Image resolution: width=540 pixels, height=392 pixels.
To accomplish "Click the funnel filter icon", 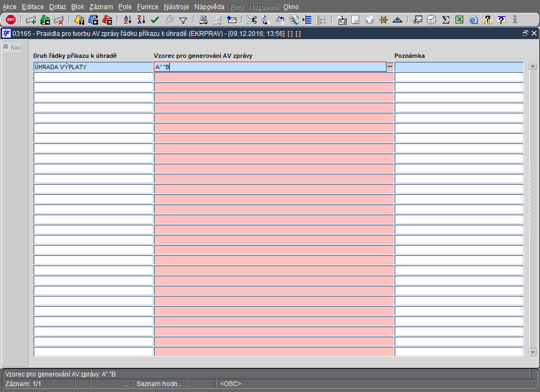I will tap(183, 21).
